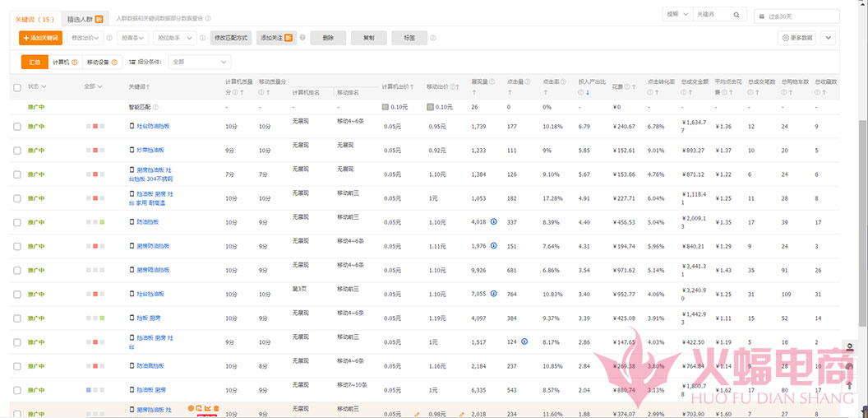Click the help icon next to 计算机 tab
Image resolution: width=868 pixels, height=418 pixels.
click(75, 62)
